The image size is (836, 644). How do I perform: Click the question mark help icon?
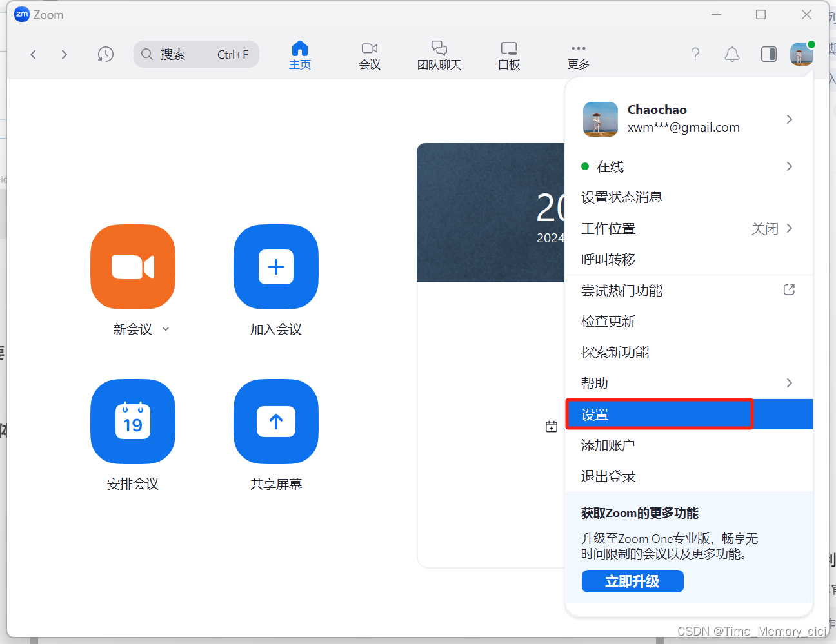695,54
